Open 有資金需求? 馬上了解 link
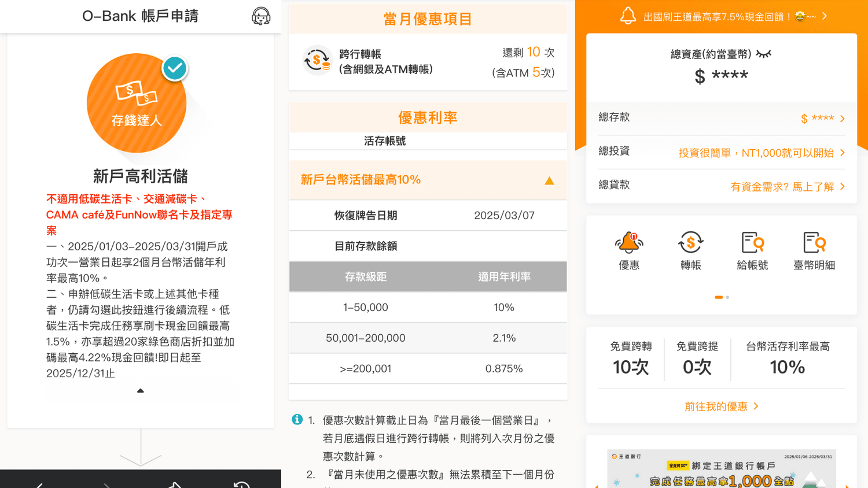 click(x=782, y=187)
